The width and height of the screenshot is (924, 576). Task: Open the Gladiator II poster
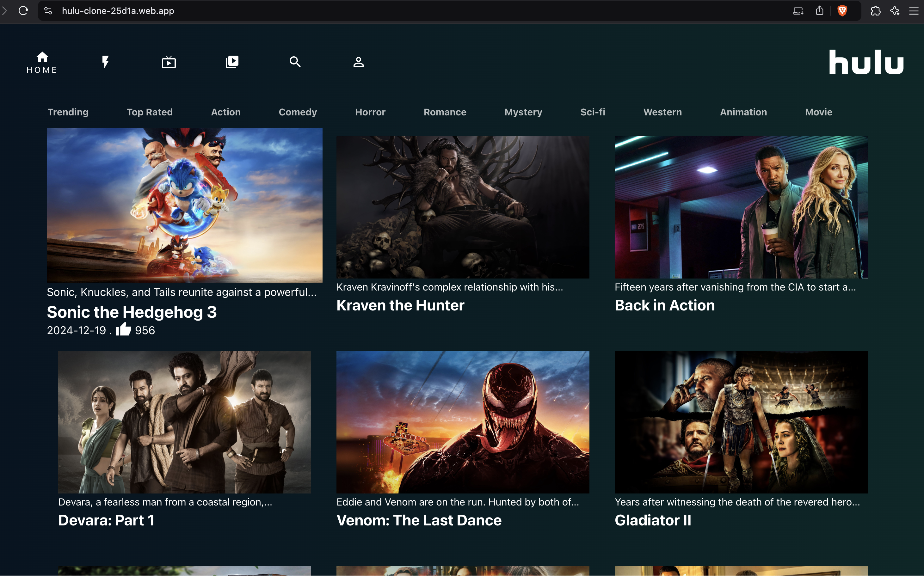pyautogui.click(x=741, y=422)
